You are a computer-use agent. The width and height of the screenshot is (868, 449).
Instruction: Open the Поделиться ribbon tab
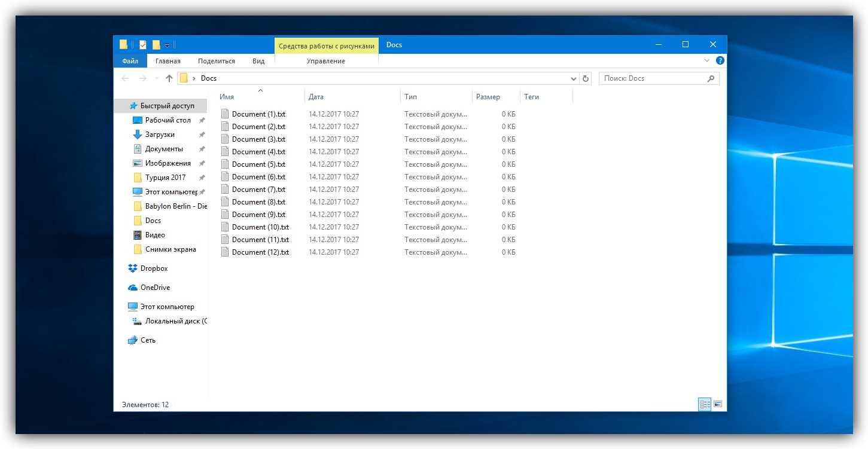point(216,61)
